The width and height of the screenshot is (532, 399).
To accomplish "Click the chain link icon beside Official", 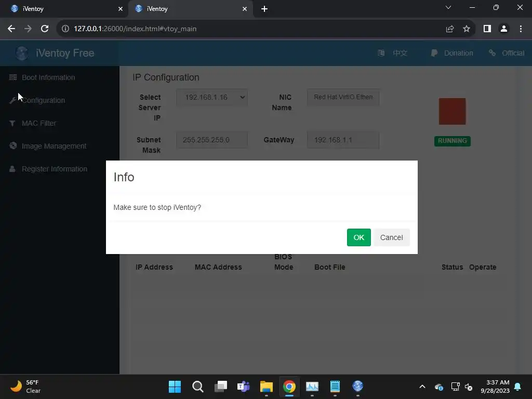I will tap(492, 53).
